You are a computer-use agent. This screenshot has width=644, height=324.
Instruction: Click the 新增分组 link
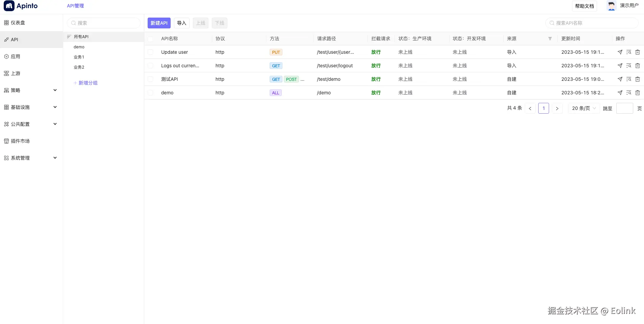pyautogui.click(x=86, y=83)
